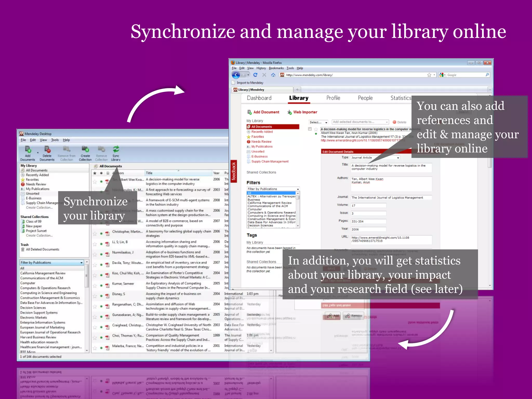Switch to Profile tab on Mendeley web
This screenshot has width=532, height=399.
[333, 98]
